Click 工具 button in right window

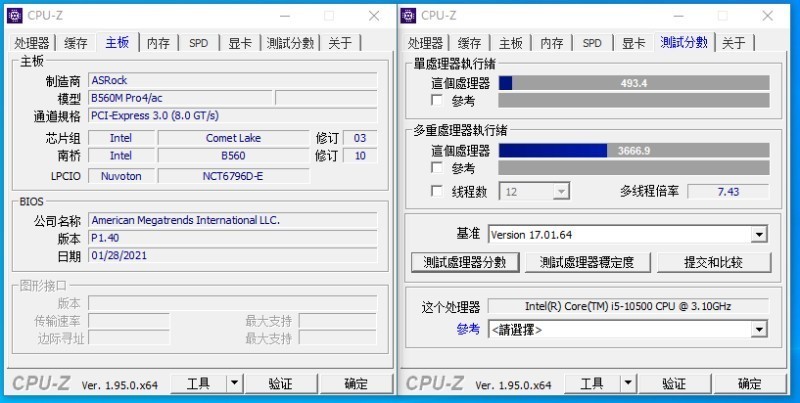pyautogui.click(x=592, y=383)
